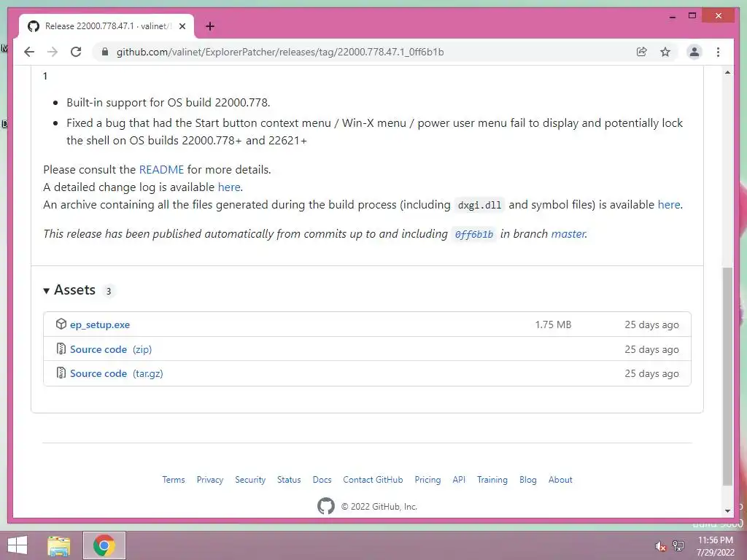Screen dimensions: 747x560
Task: Download ep_setup.exe
Action: 100,324
